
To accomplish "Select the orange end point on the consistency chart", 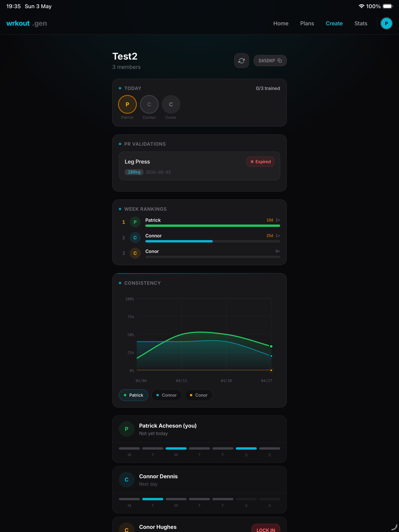I will tap(271, 370).
